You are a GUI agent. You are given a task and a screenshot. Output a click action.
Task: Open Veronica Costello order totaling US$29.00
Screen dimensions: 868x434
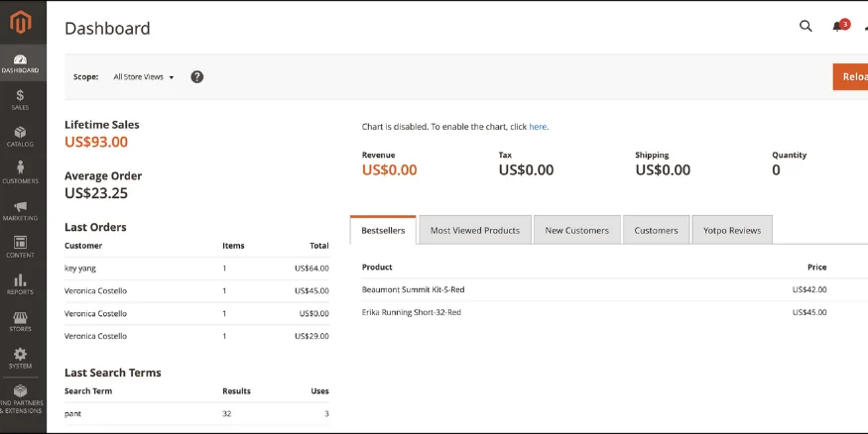196,336
